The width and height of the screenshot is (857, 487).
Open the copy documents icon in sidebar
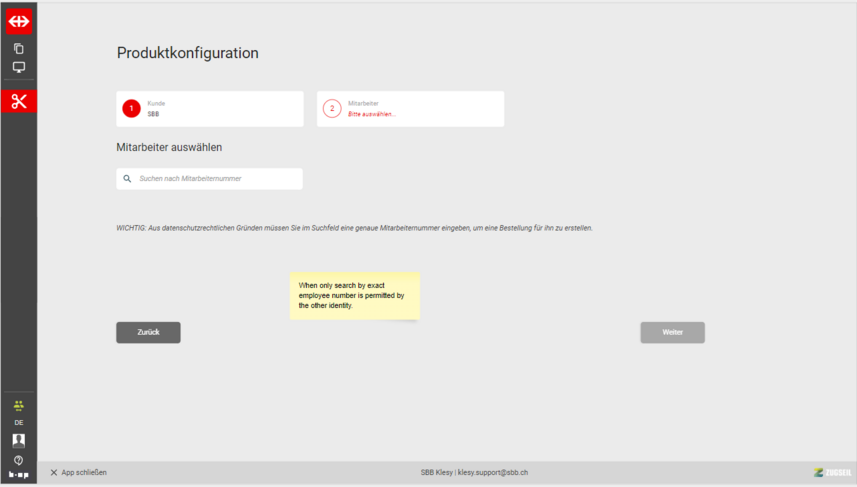pos(18,48)
